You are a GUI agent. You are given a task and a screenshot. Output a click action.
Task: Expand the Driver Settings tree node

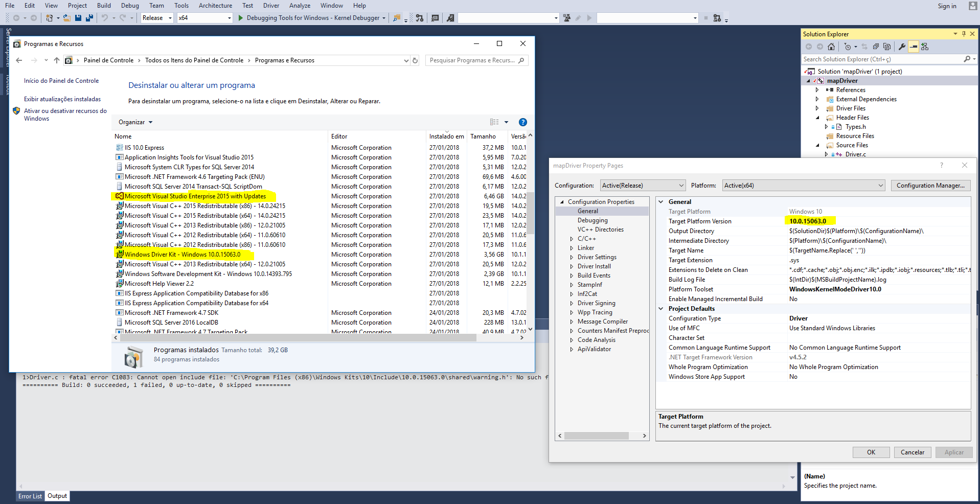pyautogui.click(x=572, y=257)
